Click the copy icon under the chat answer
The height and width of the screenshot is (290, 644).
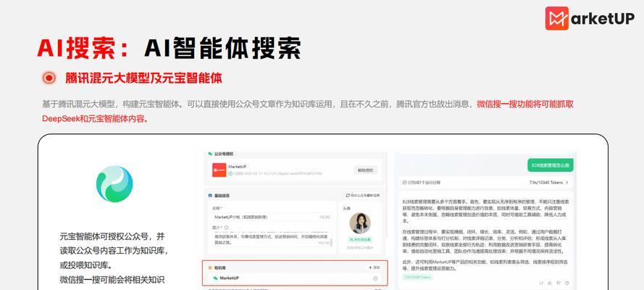(x=566, y=283)
